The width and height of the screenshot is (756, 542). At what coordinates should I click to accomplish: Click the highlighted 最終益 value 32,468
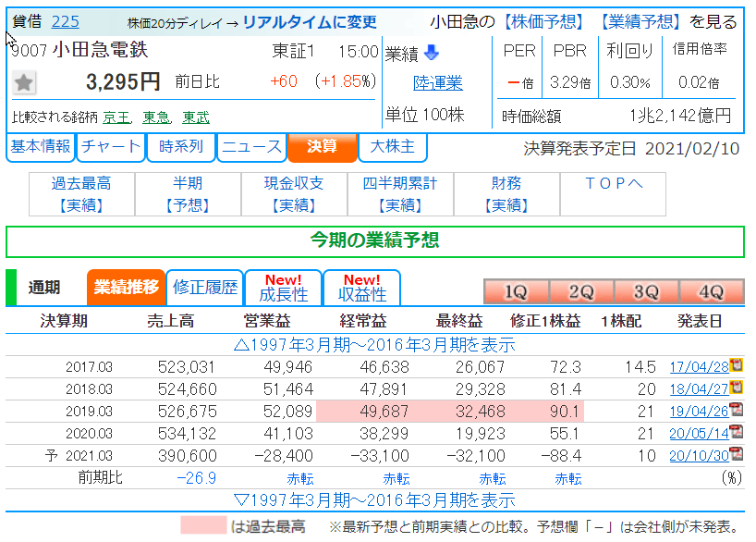point(481,412)
